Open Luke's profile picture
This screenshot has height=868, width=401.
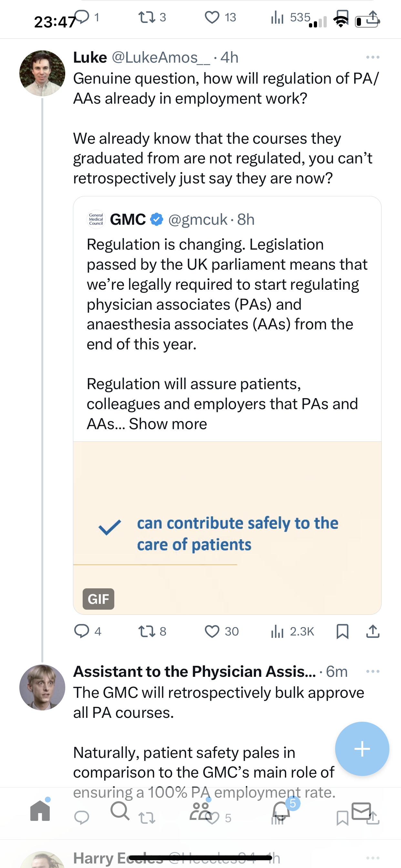point(42,73)
